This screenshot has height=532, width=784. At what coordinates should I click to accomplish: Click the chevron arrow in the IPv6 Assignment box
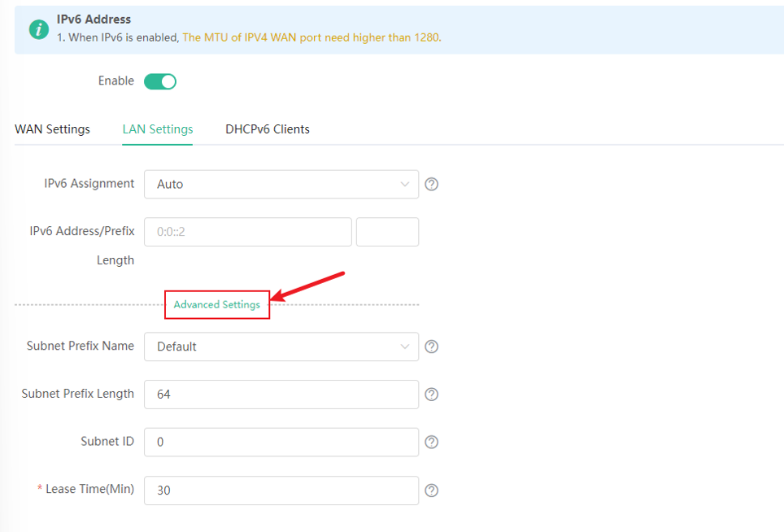(404, 184)
